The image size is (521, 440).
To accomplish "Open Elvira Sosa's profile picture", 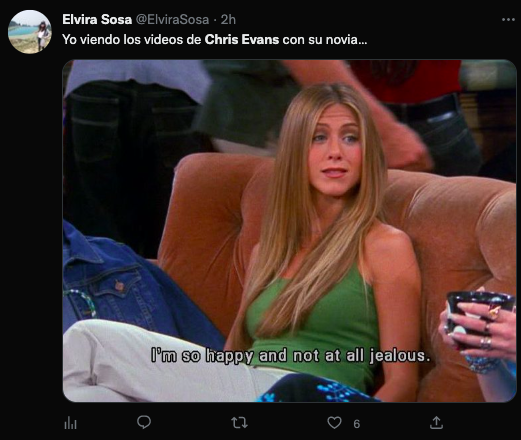I will coord(30,32).
